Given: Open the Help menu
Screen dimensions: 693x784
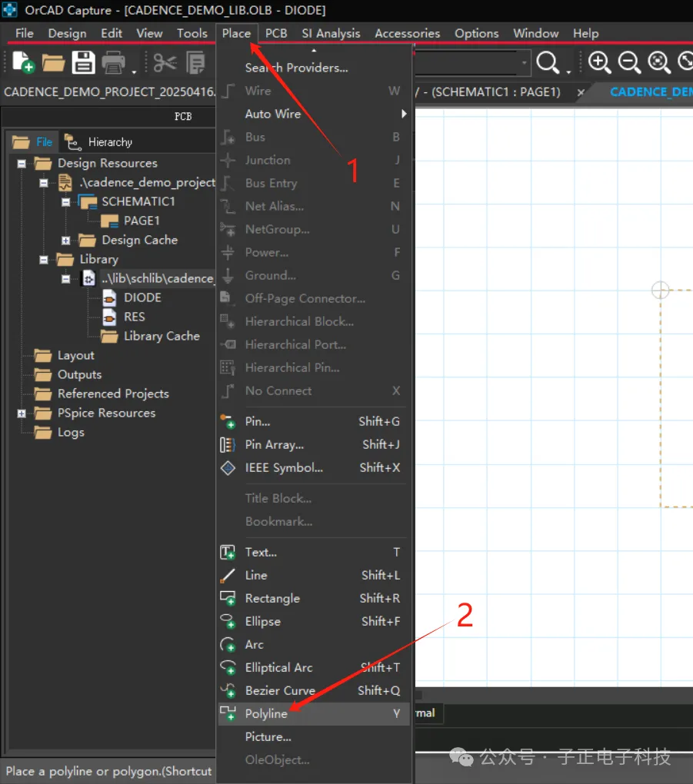Looking at the screenshot, I should pos(585,34).
